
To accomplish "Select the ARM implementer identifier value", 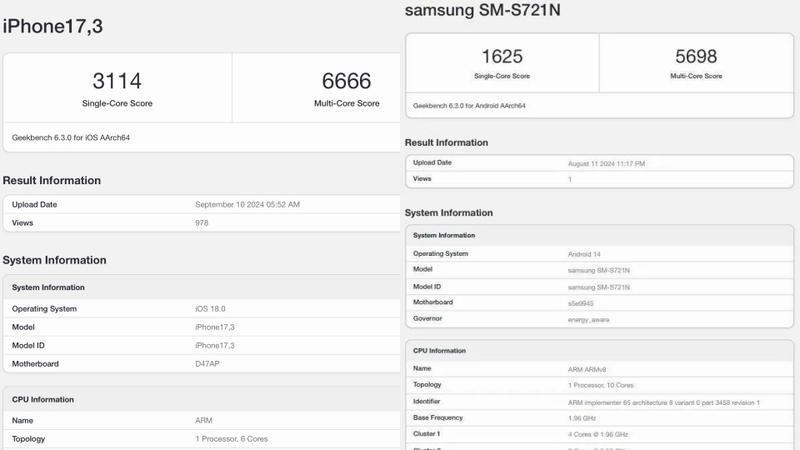I will click(x=664, y=402).
